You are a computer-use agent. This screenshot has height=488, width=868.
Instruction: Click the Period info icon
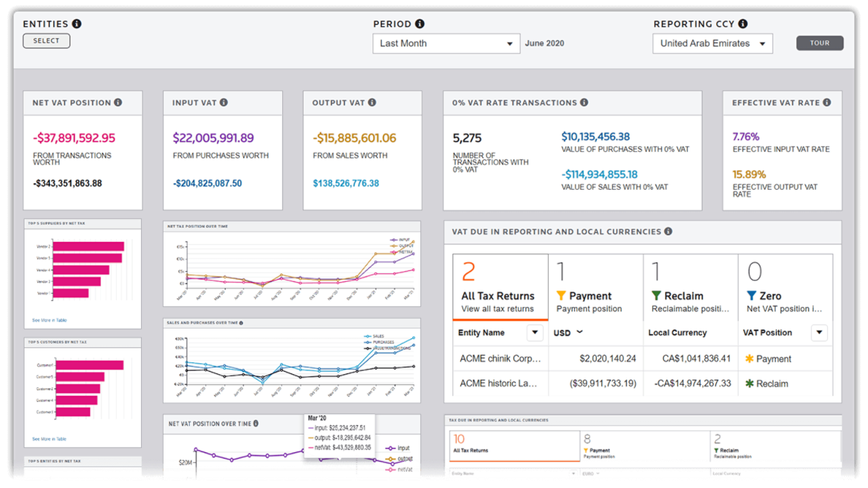[420, 24]
